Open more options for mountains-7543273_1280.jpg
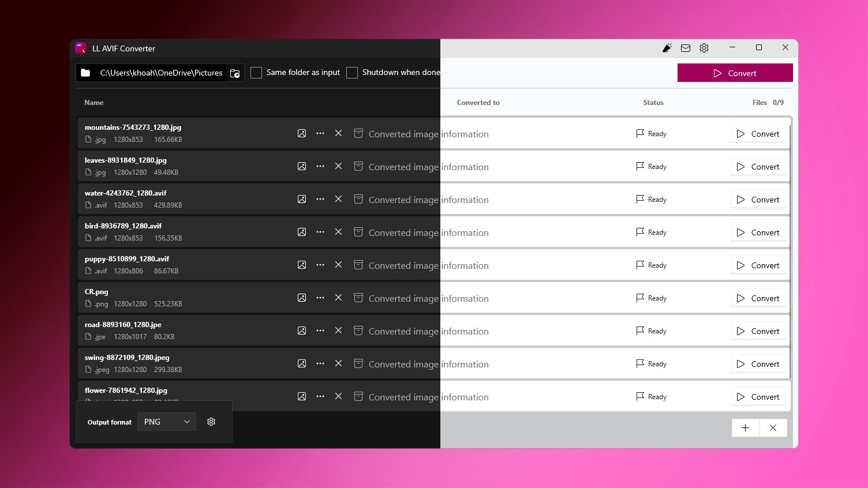 [320, 133]
